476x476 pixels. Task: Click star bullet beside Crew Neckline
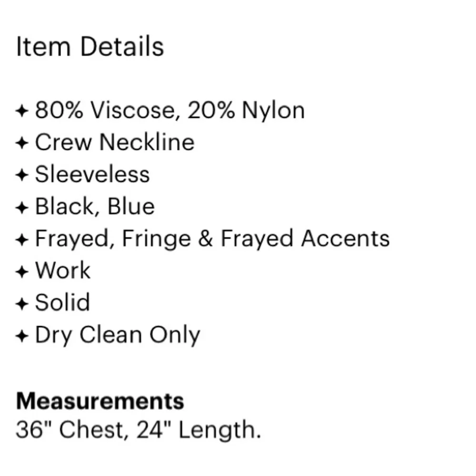click(22, 143)
